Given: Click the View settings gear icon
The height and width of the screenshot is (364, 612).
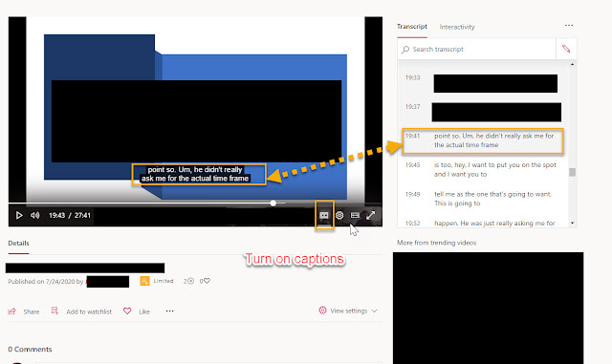Looking at the screenshot, I should (322, 310).
